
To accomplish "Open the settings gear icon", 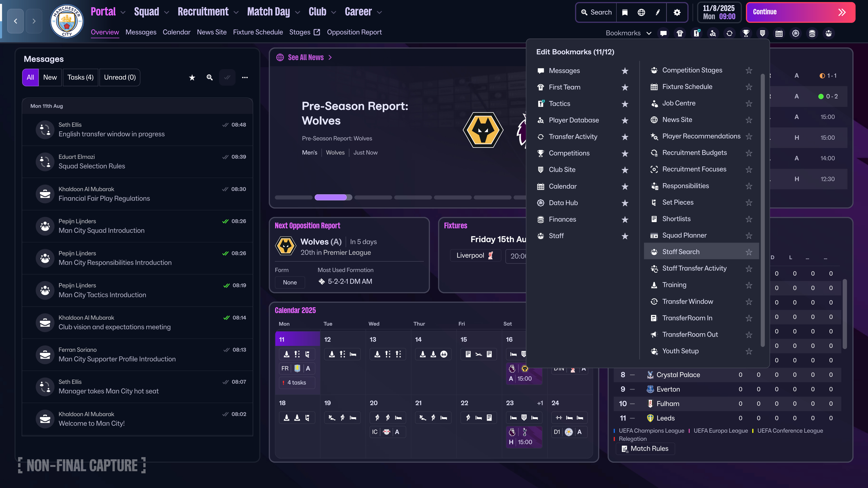I will (x=677, y=12).
